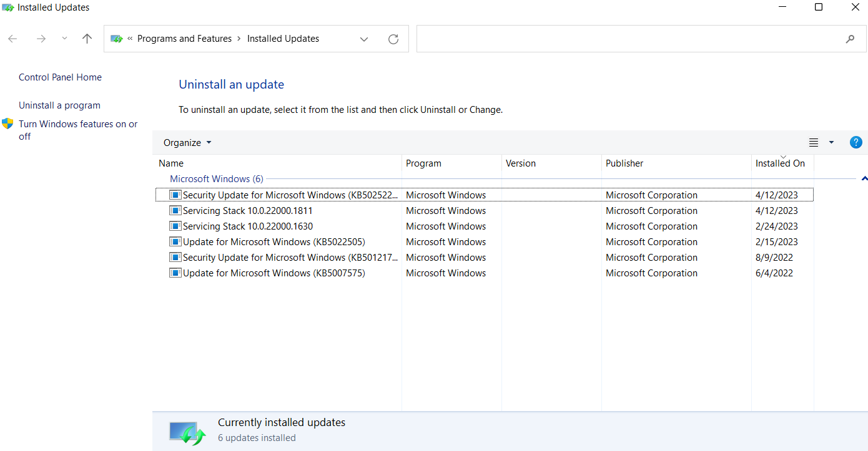Viewport: 868px width, 451px height.
Task: Collapse the Microsoft Windows group
Action: click(864, 179)
